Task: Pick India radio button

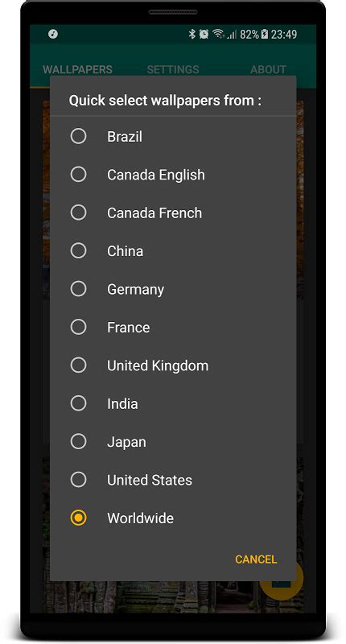Action: 78,403
